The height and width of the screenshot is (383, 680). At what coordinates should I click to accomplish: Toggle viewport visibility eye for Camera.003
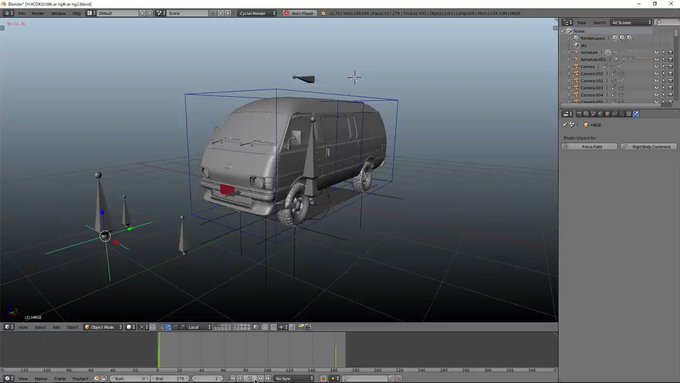(657, 88)
